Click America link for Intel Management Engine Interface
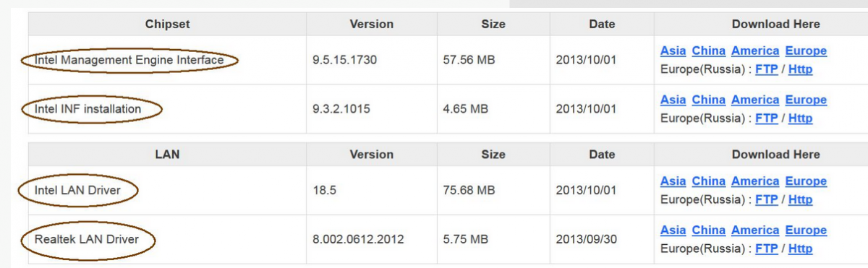Screen dimensions: 868x268 (x=755, y=51)
